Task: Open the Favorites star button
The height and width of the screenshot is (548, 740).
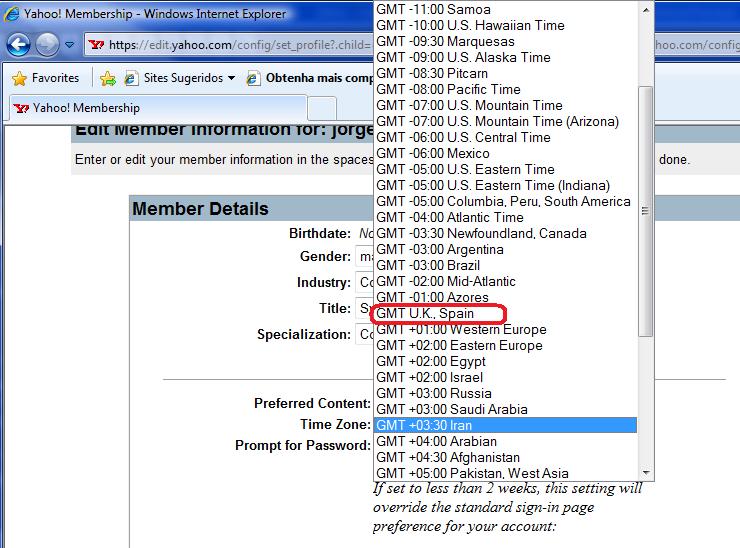Action: pos(45,78)
